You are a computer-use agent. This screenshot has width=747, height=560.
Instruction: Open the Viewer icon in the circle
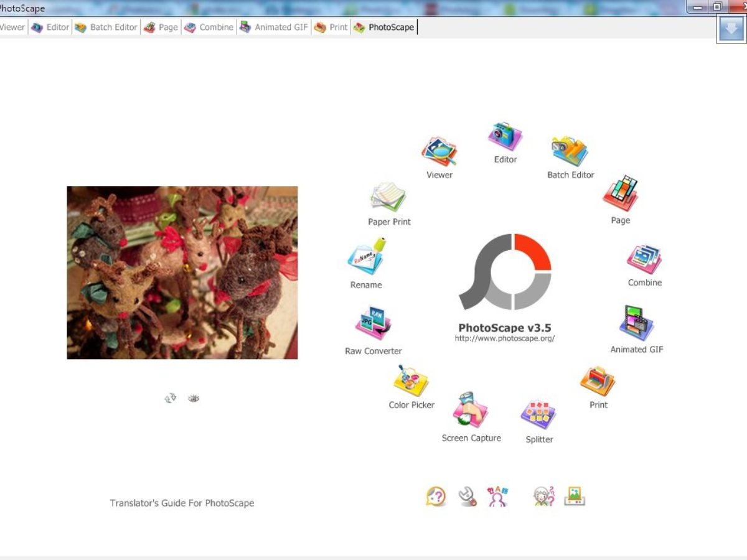click(x=439, y=152)
